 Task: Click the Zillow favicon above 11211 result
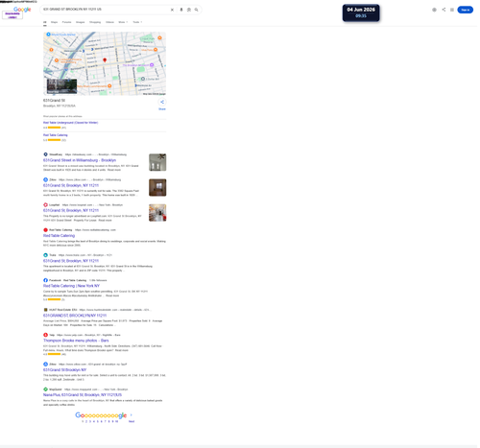tap(45, 179)
